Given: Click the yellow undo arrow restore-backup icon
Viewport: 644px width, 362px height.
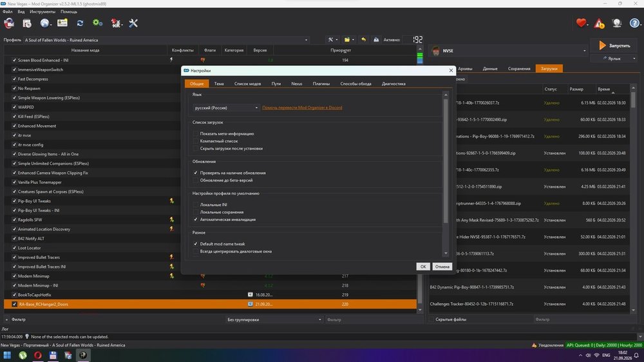Looking at the screenshot, I should (363, 39).
